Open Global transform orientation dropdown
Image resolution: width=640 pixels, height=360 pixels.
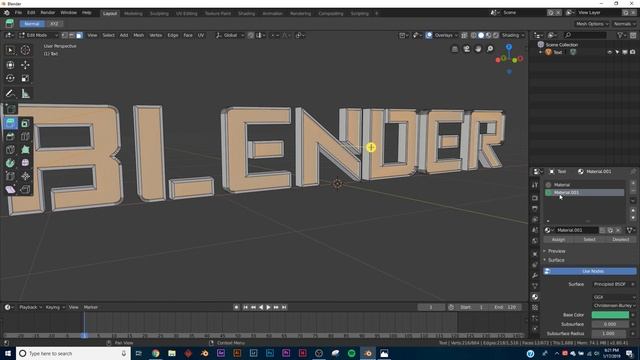pyautogui.click(x=230, y=36)
